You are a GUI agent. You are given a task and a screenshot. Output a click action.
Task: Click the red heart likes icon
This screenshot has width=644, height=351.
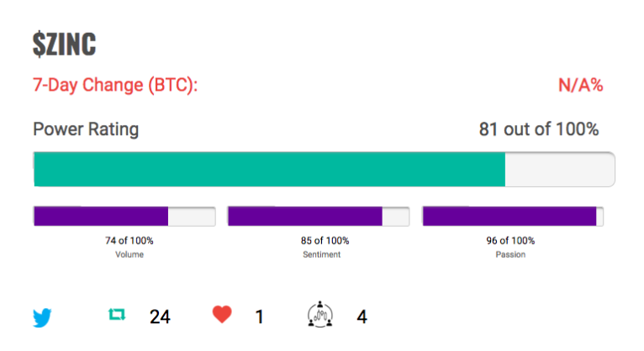point(222,315)
